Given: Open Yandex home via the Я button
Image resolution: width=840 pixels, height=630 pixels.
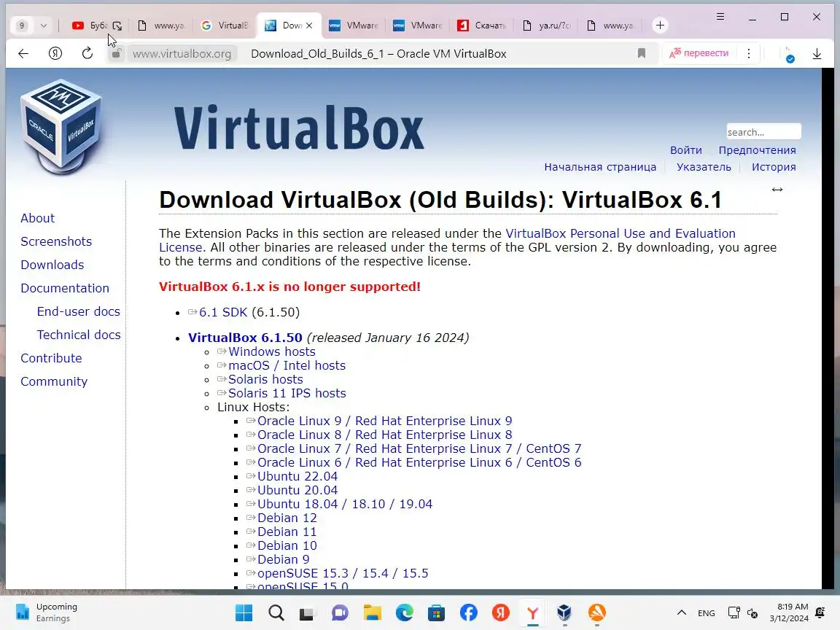Looking at the screenshot, I should (55, 53).
